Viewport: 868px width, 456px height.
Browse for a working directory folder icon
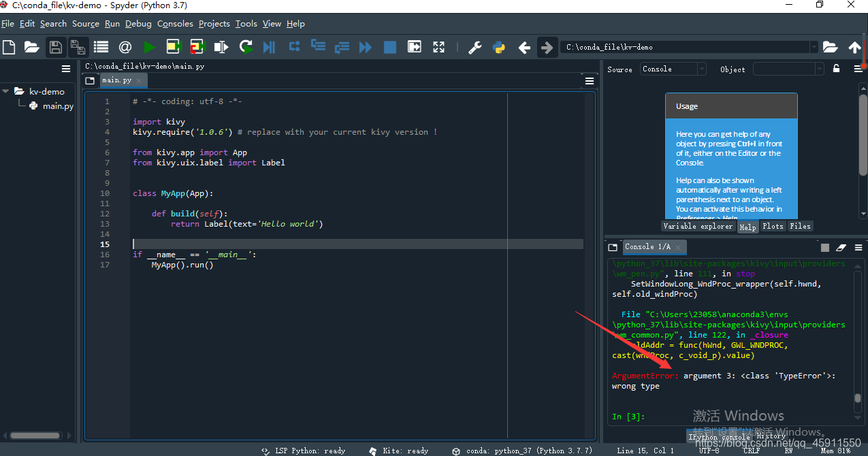[x=830, y=47]
